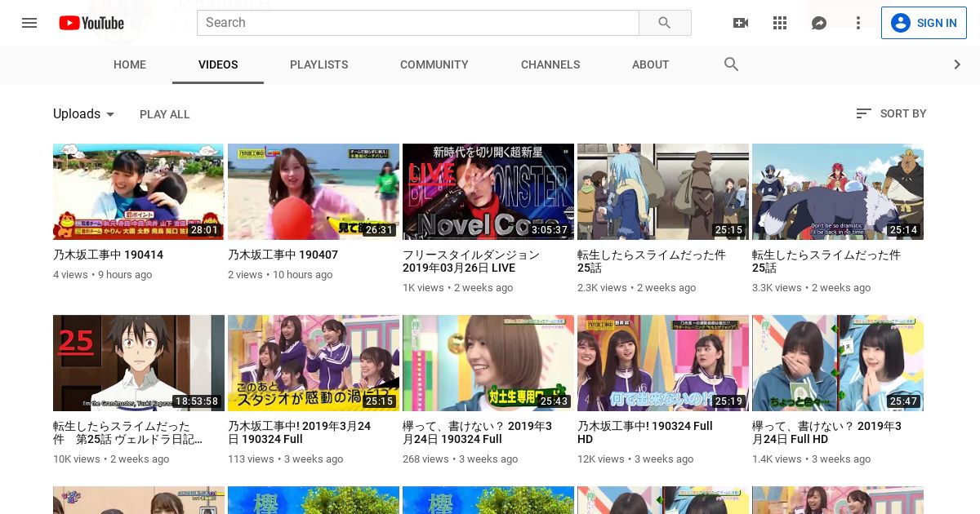Show more tabs with right chevron

(x=957, y=64)
